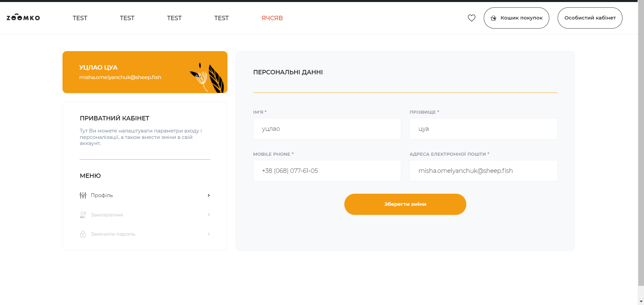Expand the Замінити пароль chevron arrow
This screenshot has height=305, width=644.
(209, 234)
